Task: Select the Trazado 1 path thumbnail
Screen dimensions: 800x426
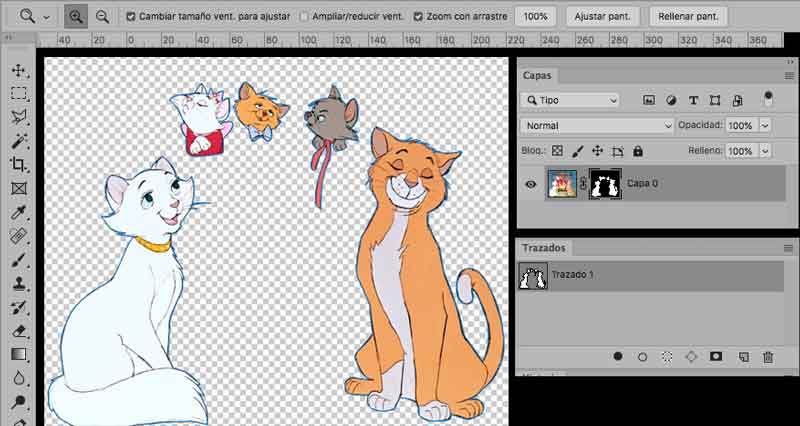Action: 533,276
